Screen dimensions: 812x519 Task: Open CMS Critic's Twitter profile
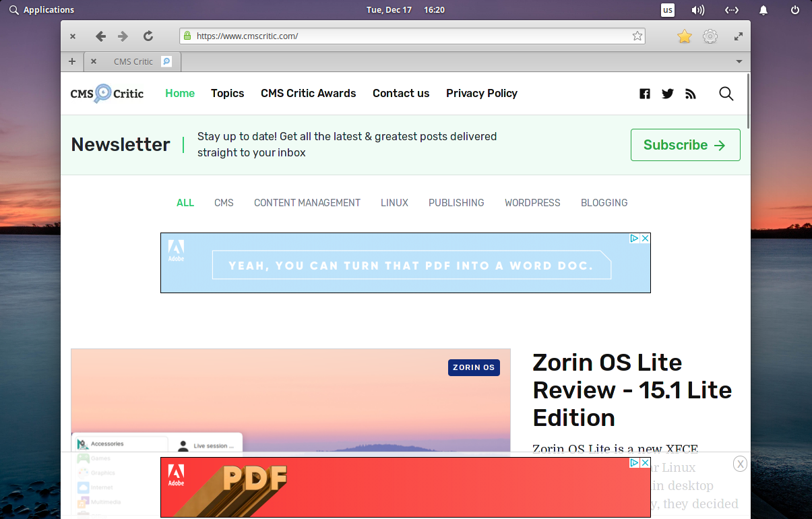click(x=668, y=94)
